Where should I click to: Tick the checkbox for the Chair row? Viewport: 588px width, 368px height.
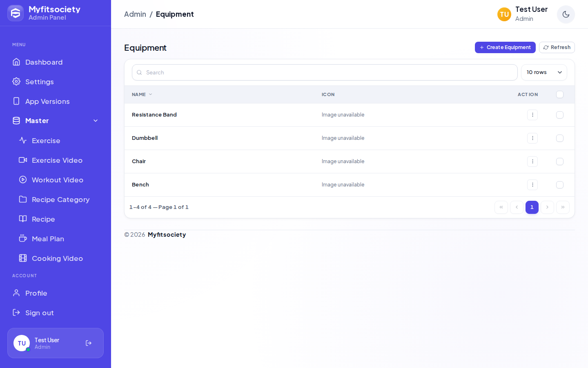pyautogui.click(x=560, y=162)
